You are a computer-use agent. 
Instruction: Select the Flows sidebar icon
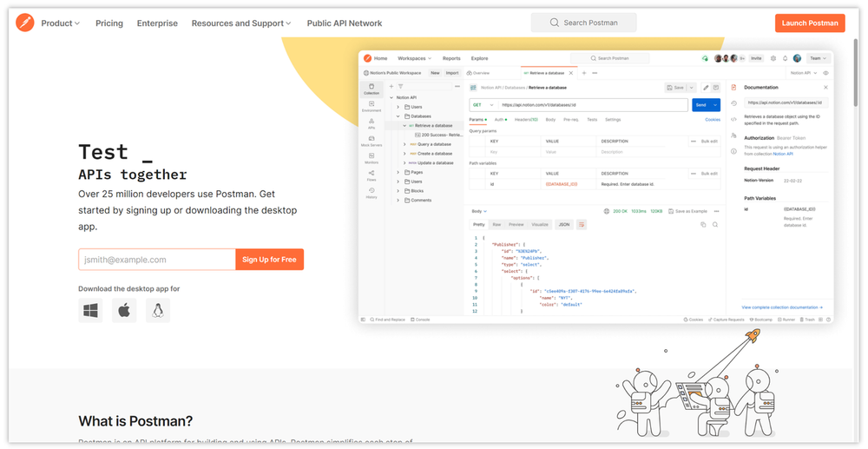372,175
